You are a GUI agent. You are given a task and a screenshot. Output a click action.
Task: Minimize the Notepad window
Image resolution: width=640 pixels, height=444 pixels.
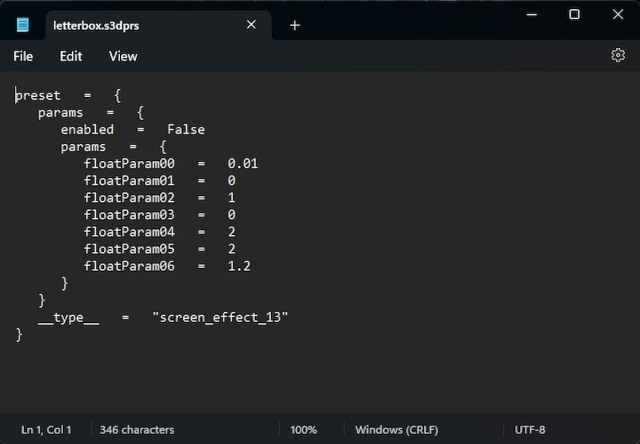[x=528, y=14]
